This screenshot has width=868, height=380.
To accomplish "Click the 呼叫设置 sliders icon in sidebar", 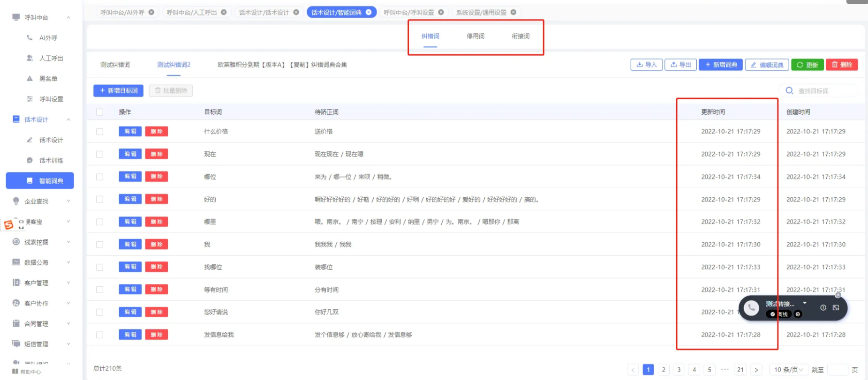I will point(30,99).
